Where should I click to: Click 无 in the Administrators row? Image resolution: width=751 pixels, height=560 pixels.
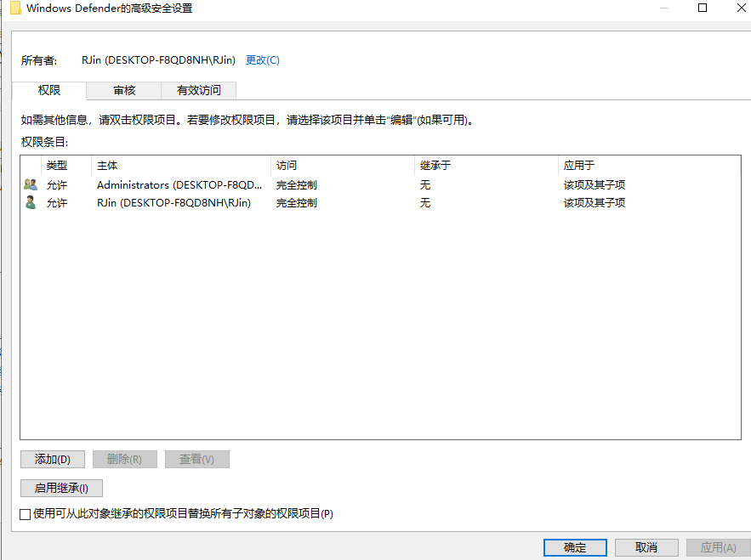[425, 184]
